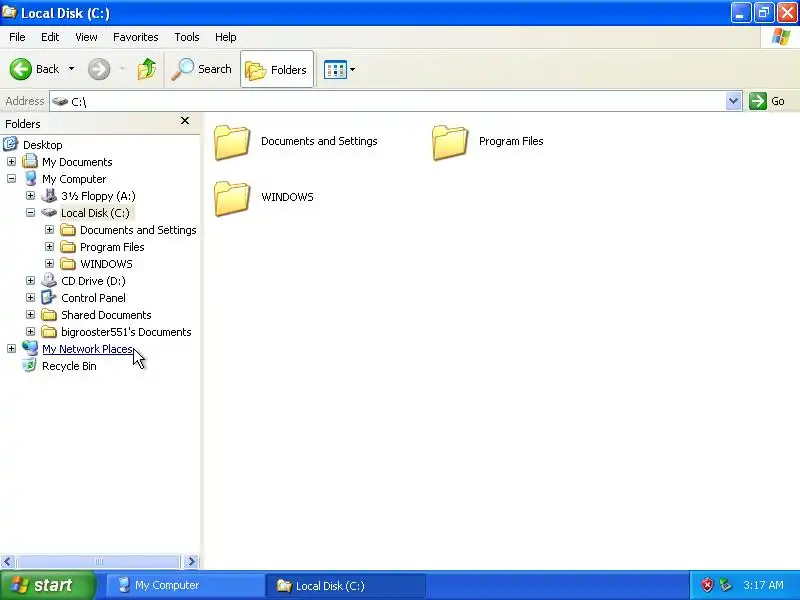Expand My Network Places node

click(11, 348)
